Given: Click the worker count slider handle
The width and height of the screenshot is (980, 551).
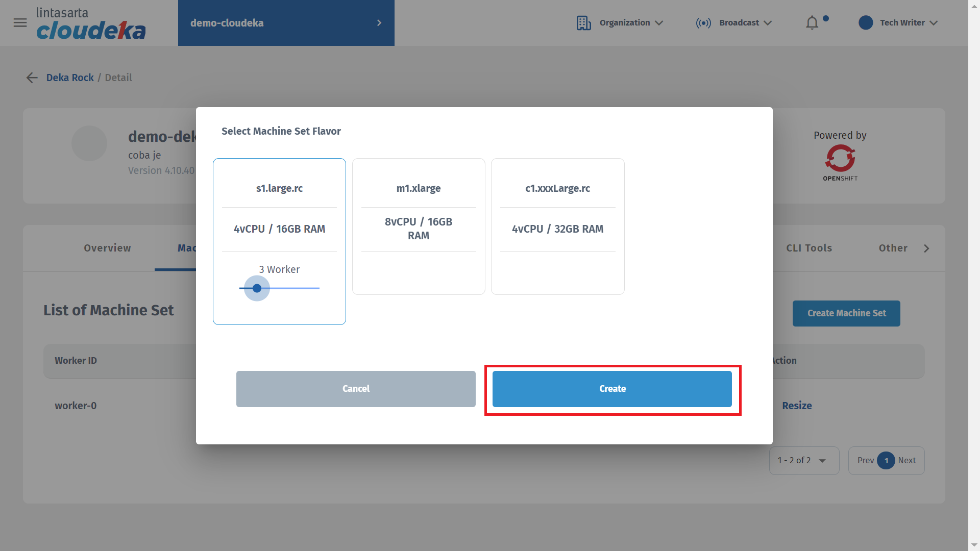Looking at the screenshot, I should [x=257, y=288].
